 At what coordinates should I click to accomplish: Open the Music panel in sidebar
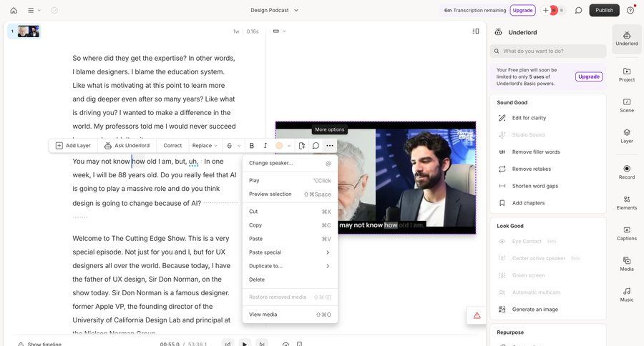(627, 295)
